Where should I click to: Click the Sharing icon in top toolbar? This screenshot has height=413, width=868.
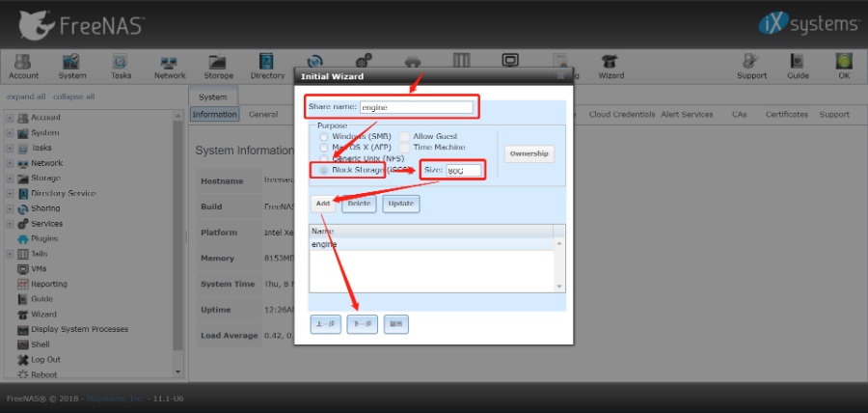[315, 61]
